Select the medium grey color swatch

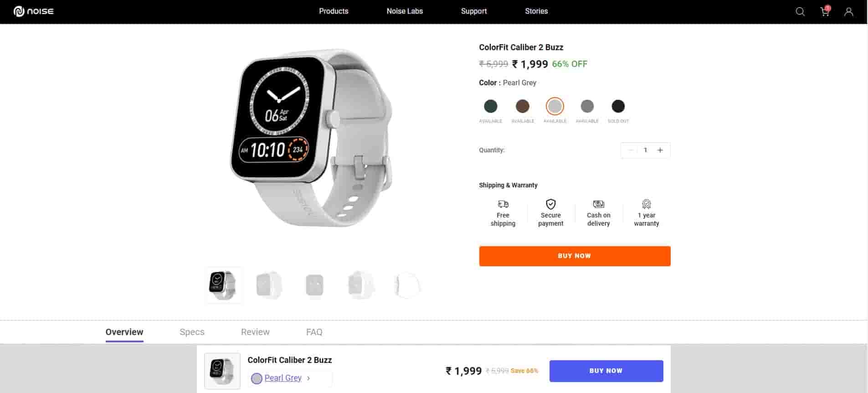(587, 106)
